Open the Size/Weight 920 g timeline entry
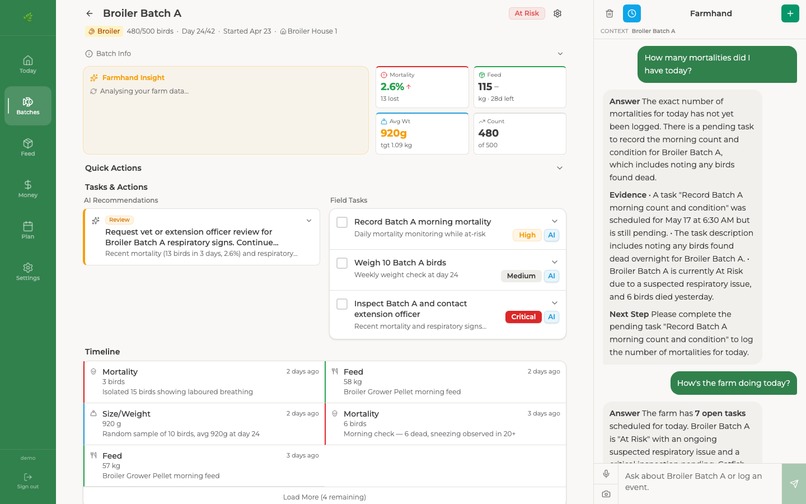Viewport: 806px width, 504px height. 204,424
